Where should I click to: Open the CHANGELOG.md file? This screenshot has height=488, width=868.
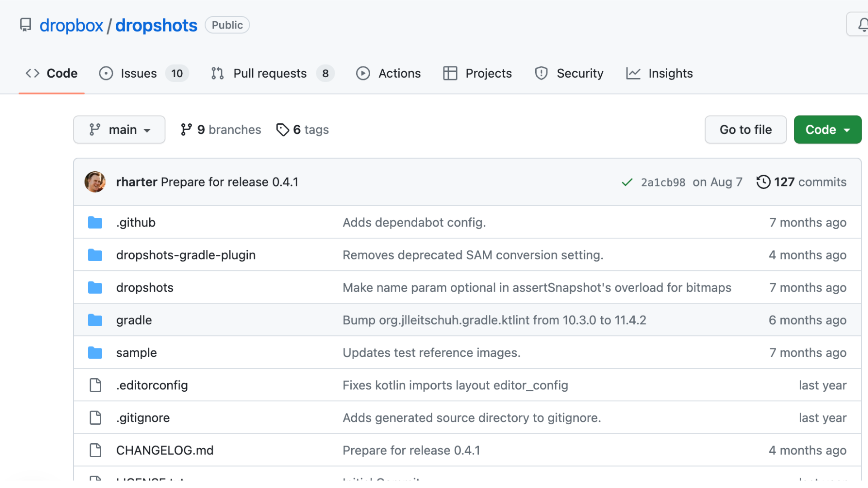coord(165,450)
